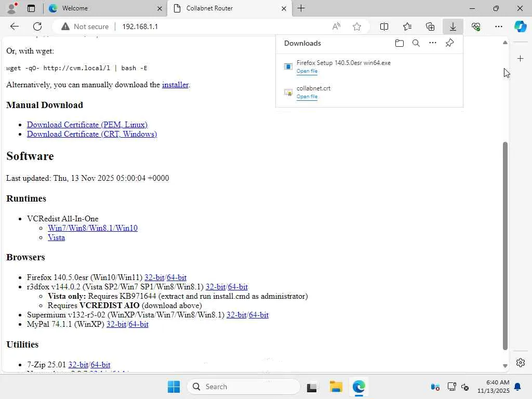Click the Firefox Setup file icon
The height and width of the screenshot is (399, 532).
[x=288, y=66]
